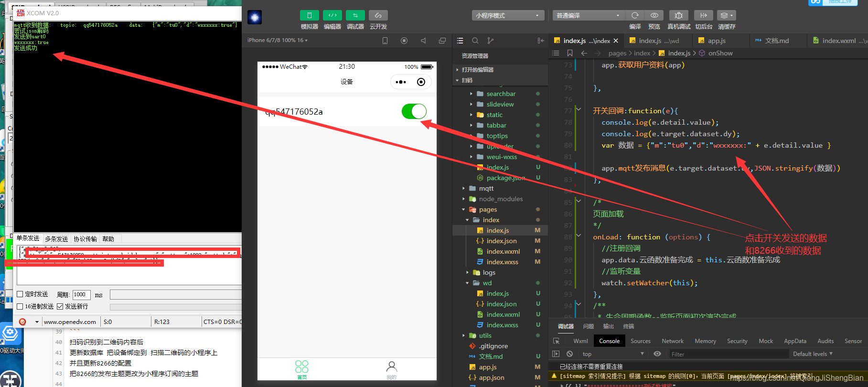The height and width of the screenshot is (387, 868).
Task: Open the .gitignore file in explorer
Action: [493, 346]
